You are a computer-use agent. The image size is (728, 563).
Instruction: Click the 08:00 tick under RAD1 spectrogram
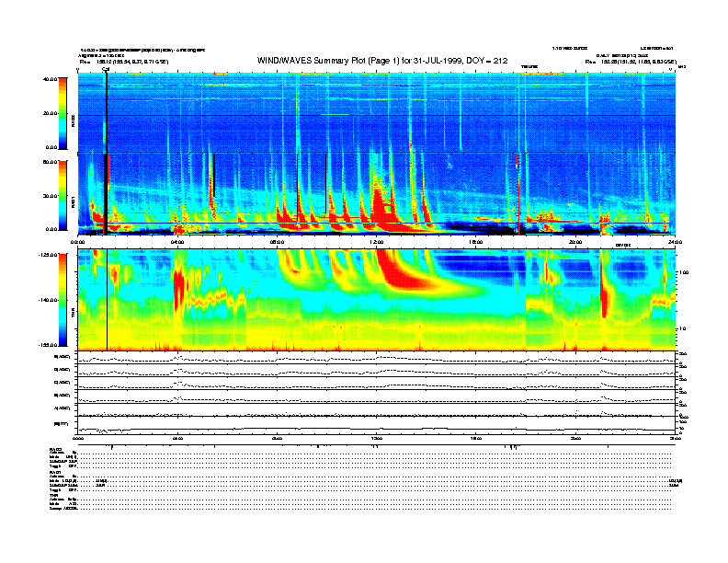click(277, 242)
